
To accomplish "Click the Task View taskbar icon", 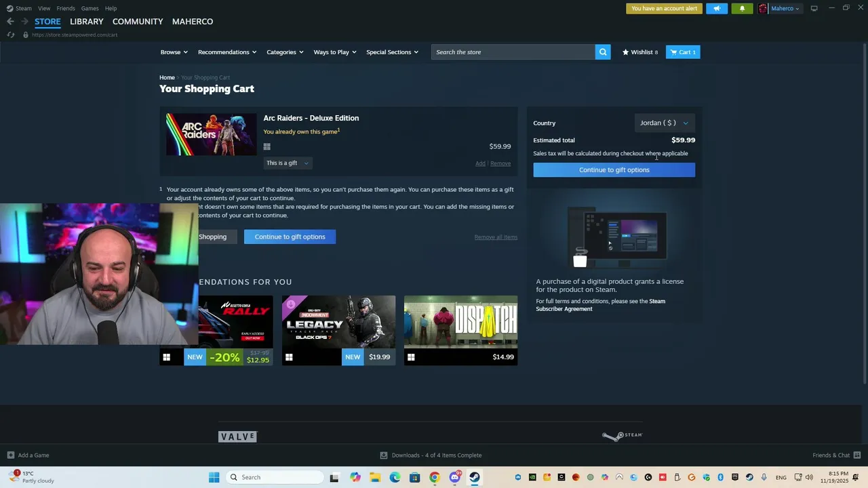I will pos(334,477).
